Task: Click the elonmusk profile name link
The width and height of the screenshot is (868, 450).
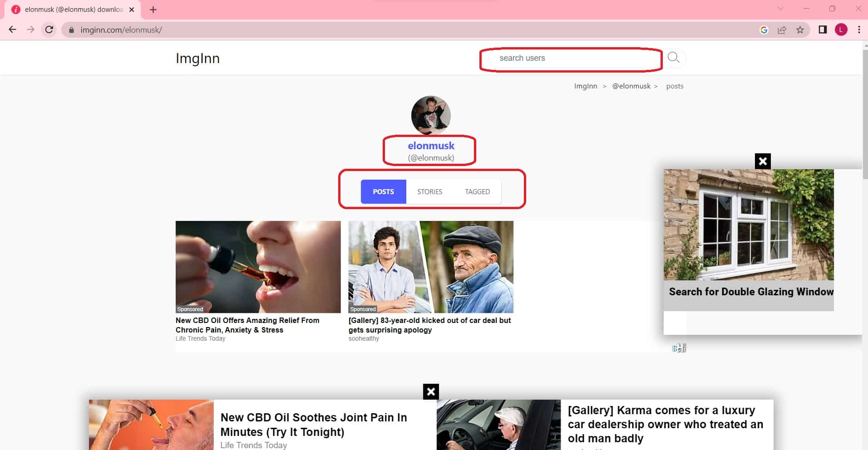Action: point(430,146)
